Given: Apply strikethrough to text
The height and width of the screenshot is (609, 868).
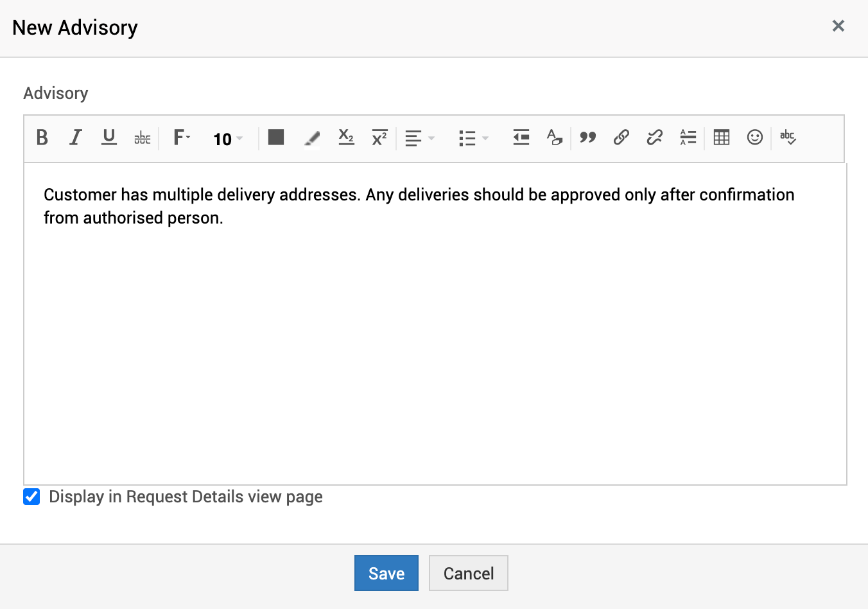Looking at the screenshot, I should [143, 137].
